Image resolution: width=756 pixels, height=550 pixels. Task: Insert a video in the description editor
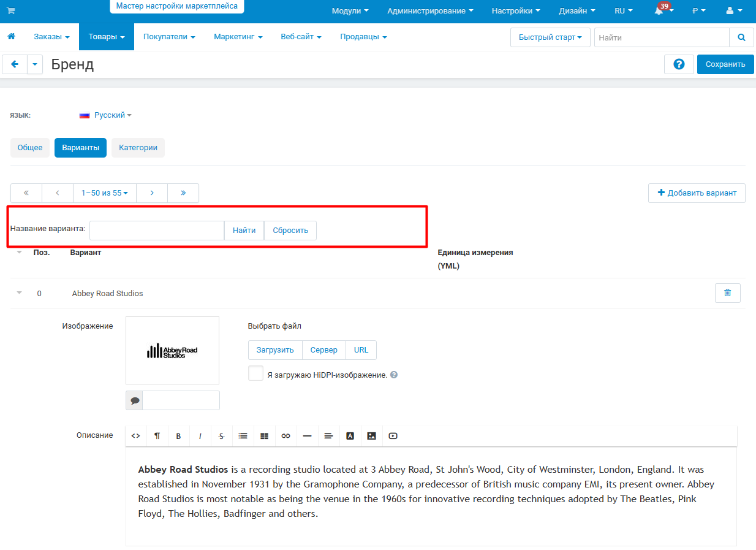coord(393,436)
